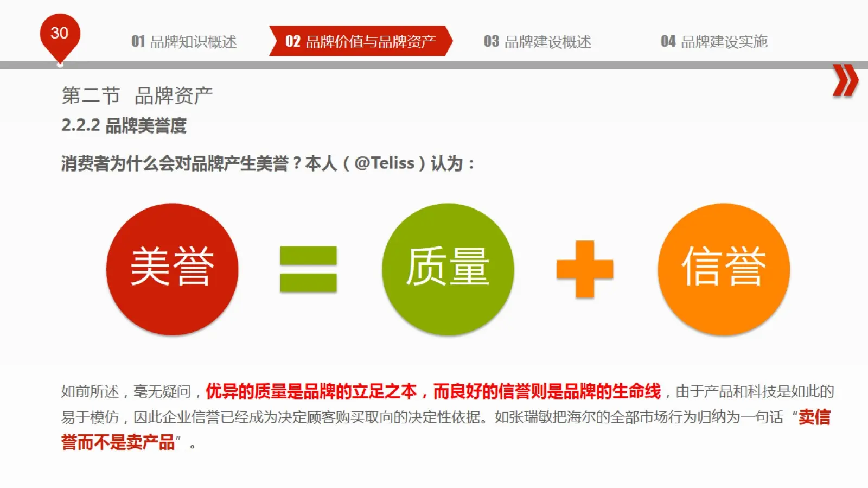The width and height of the screenshot is (868, 488).
Task: Click the red double chevron next arrow
Action: [x=845, y=80]
